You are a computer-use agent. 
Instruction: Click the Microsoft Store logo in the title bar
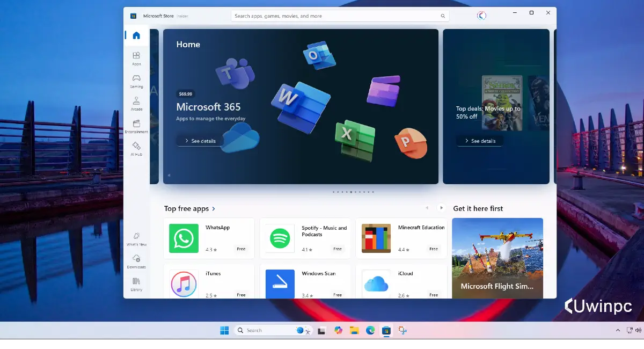(x=133, y=16)
